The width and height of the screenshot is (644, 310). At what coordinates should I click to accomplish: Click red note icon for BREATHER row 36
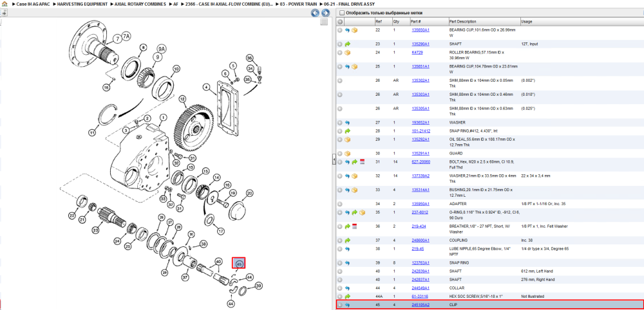[x=355, y=226]
